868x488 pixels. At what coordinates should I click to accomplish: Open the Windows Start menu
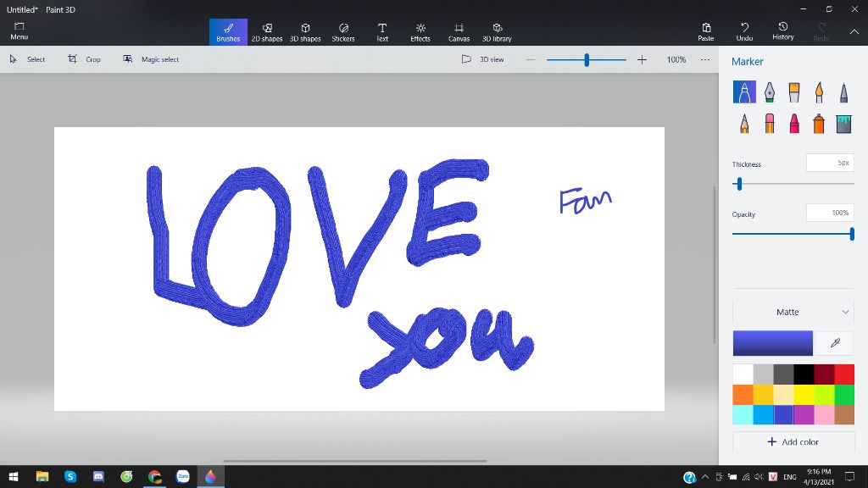pos(14,476)
